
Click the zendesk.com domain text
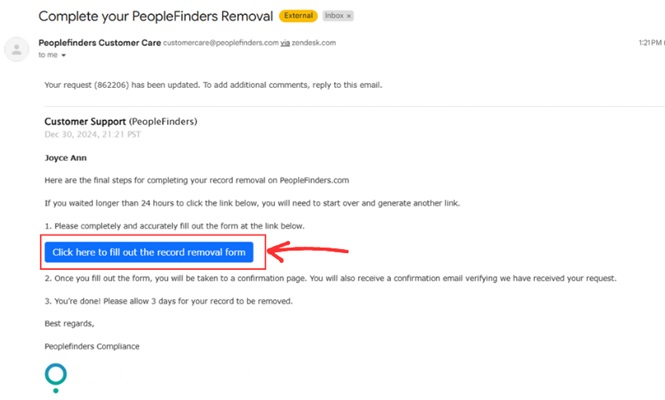coord(314,43)
